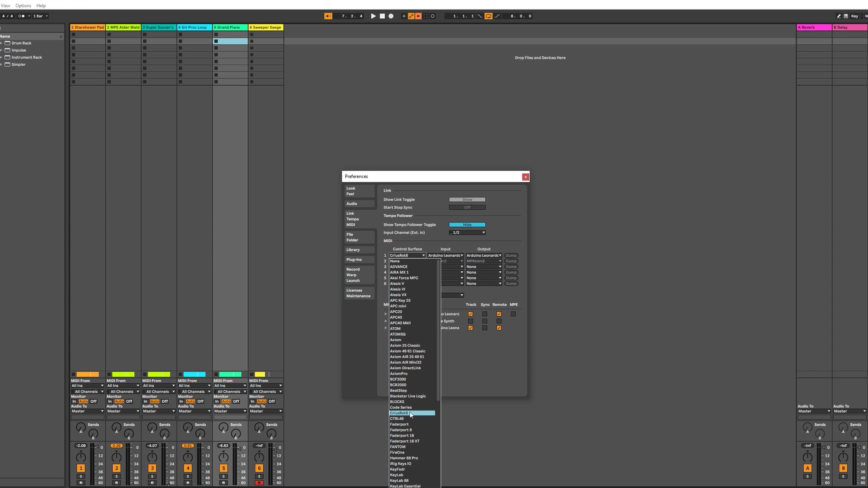
Task: Click the Play button in transport bar
Action: [x=372, y=16]
